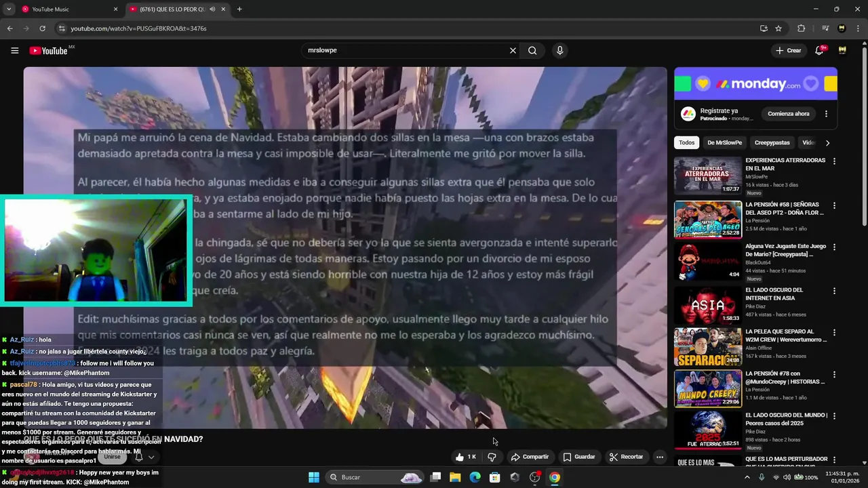Open the Chrome three-dot menu
This screenshot has width=868, height=488.
pyautogui.click(x=858, y=28)
